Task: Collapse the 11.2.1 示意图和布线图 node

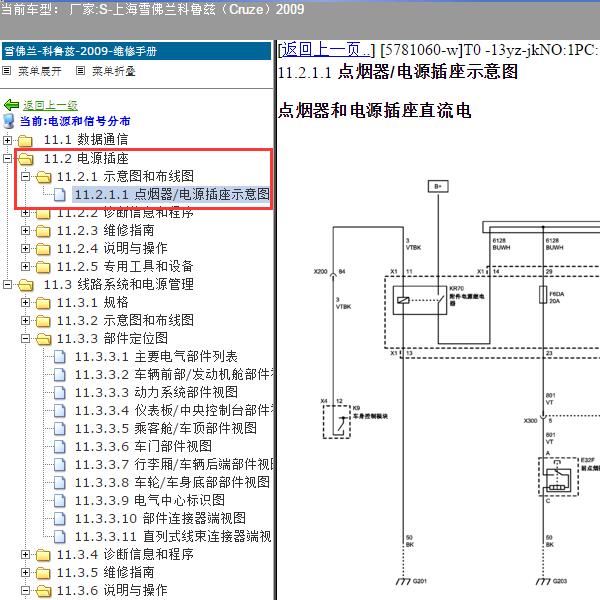Action: click(25, 176)
